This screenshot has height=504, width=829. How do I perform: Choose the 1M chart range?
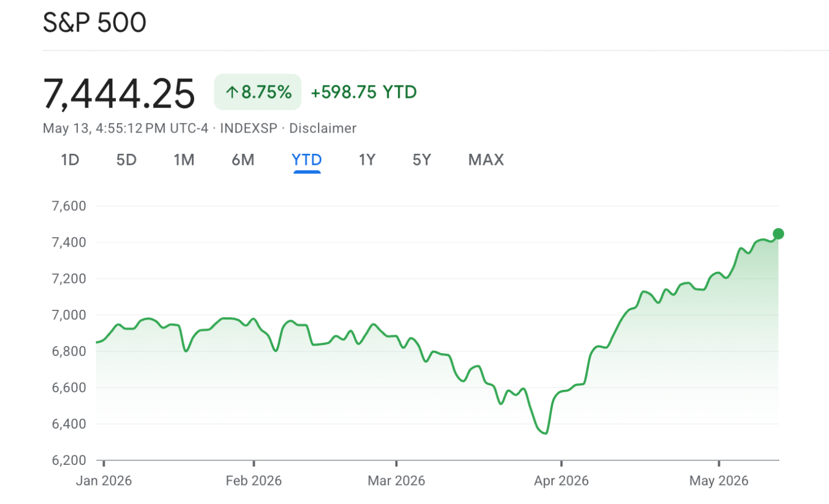point(184,160)
